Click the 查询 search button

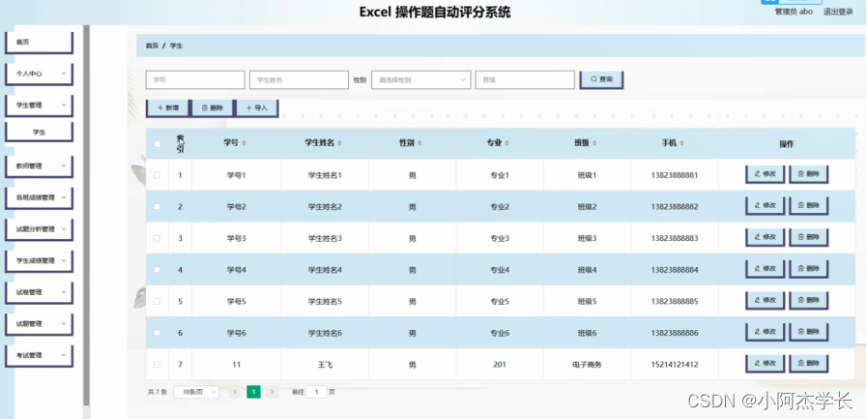coord(601,79)
